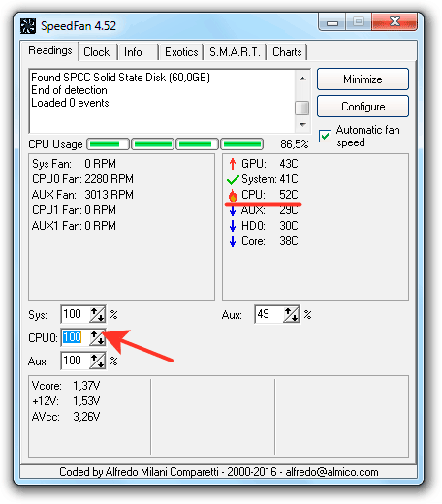The image size is (442, 504).
Task: Click the log scrollbar thumb
Action: [x=302, y=108]
